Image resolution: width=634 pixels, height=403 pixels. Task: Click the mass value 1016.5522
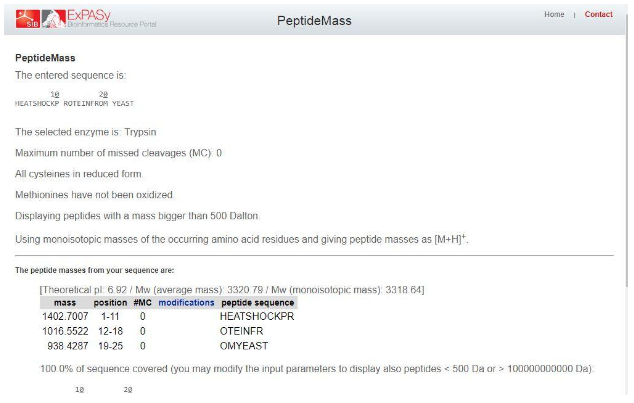[x=65, y=331]
